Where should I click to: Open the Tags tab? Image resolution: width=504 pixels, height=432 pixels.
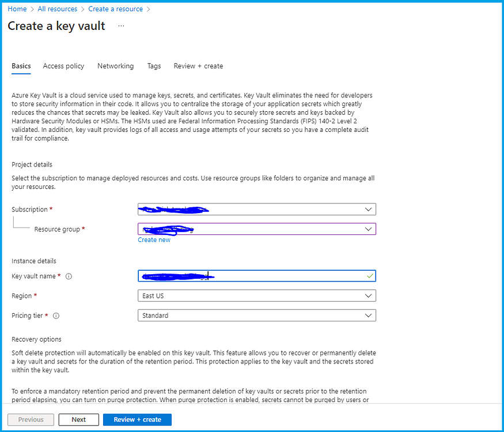pyautogui.click(x=154, y=66)
